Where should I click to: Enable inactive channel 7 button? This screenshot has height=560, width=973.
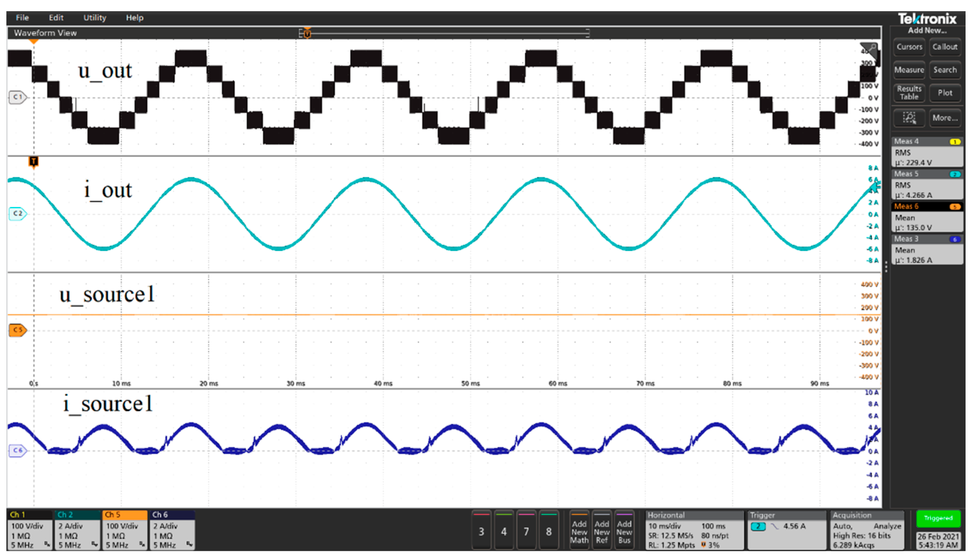[x=526, y=531]
